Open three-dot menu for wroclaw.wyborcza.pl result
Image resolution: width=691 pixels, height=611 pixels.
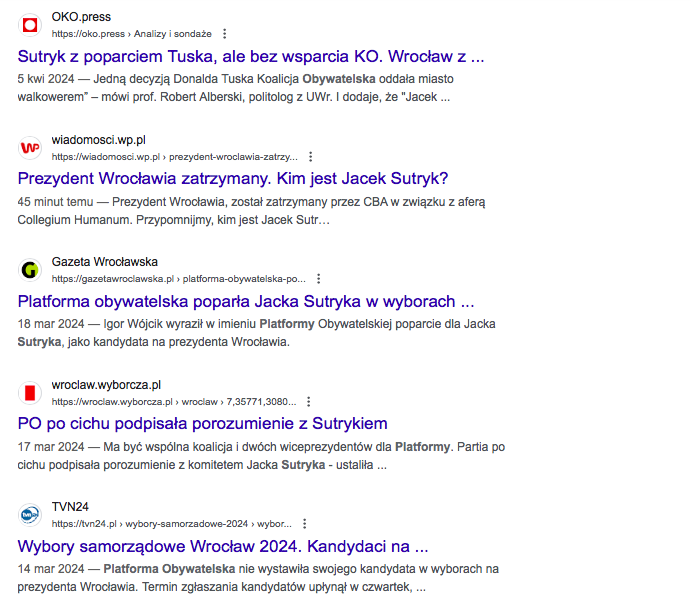click(x=308, y=402)
